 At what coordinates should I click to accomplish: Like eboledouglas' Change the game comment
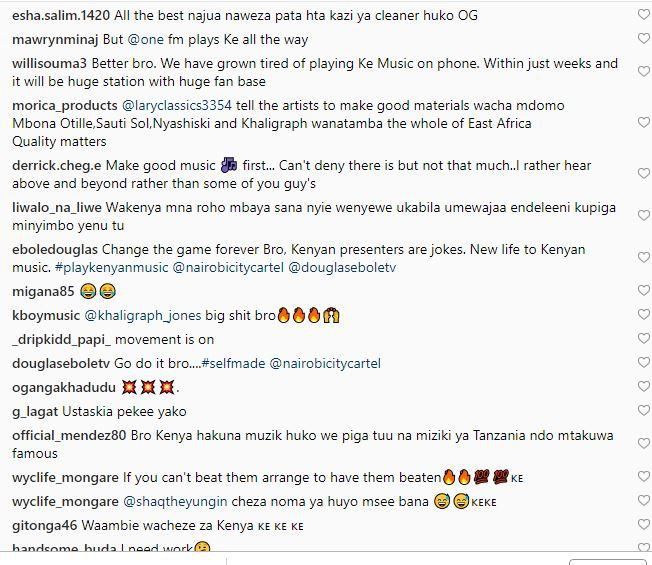pos(644,257)
